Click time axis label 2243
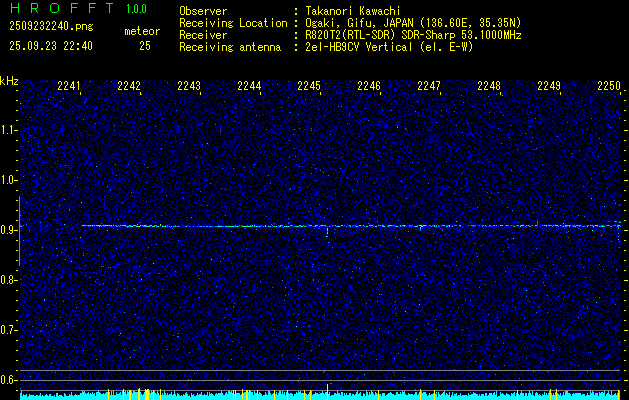This screenshot has width=629, height=400. click(x=189, y=86)
